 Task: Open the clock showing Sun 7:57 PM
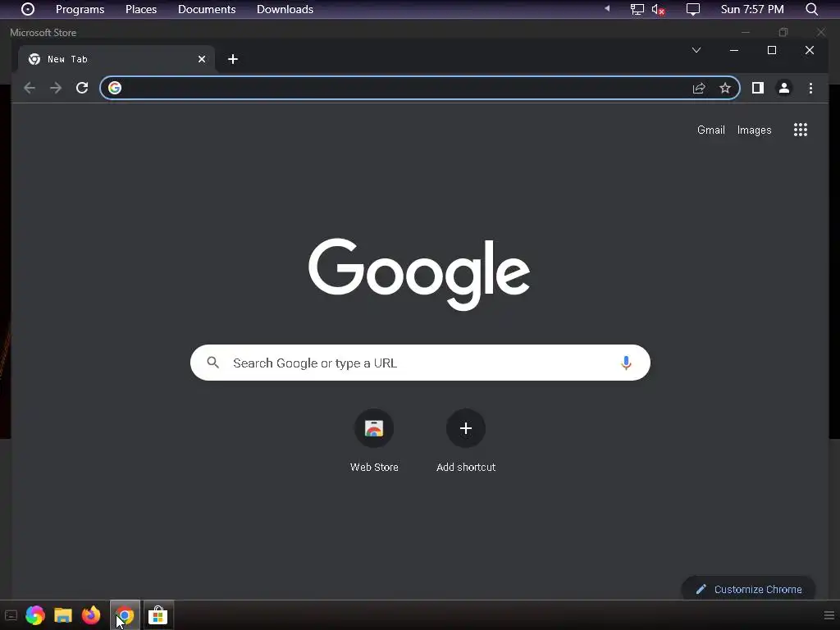click(752, 9)
